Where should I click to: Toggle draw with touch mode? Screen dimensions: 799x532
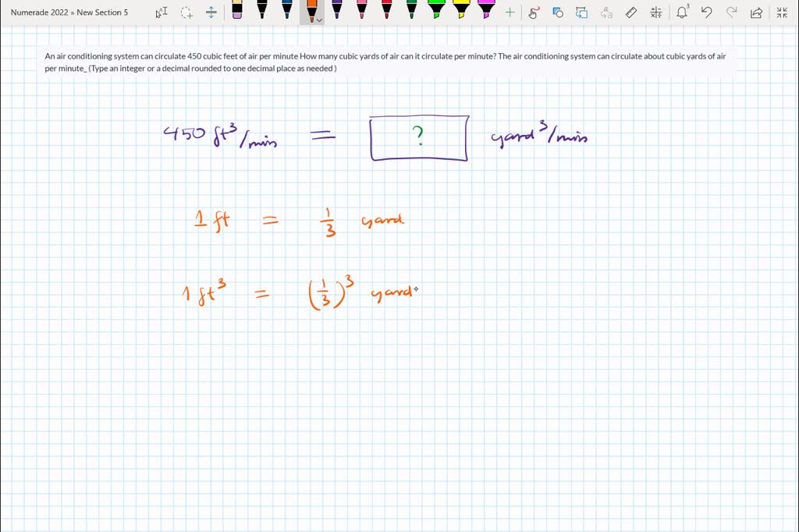pos(534,12)
